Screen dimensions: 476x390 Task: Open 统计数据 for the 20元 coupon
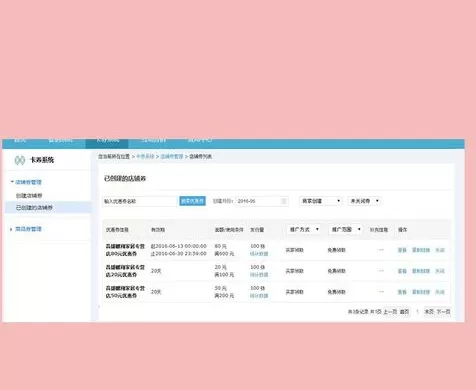click(259, 275)
